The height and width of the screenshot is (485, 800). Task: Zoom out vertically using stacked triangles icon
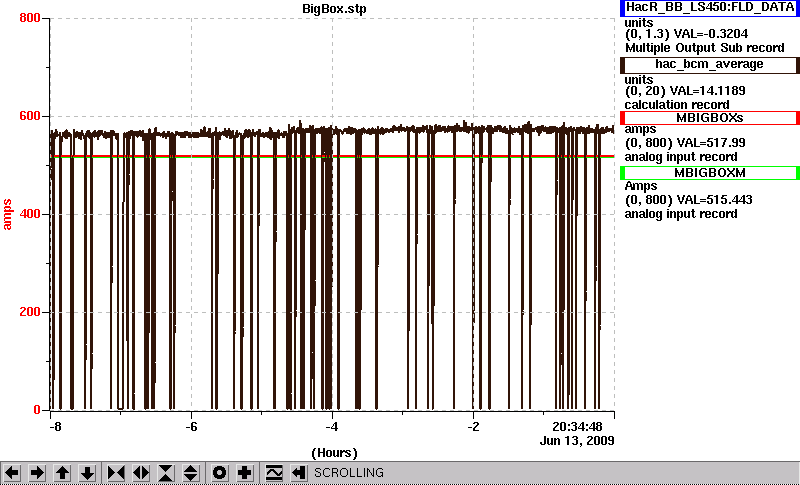coord(191,473)
